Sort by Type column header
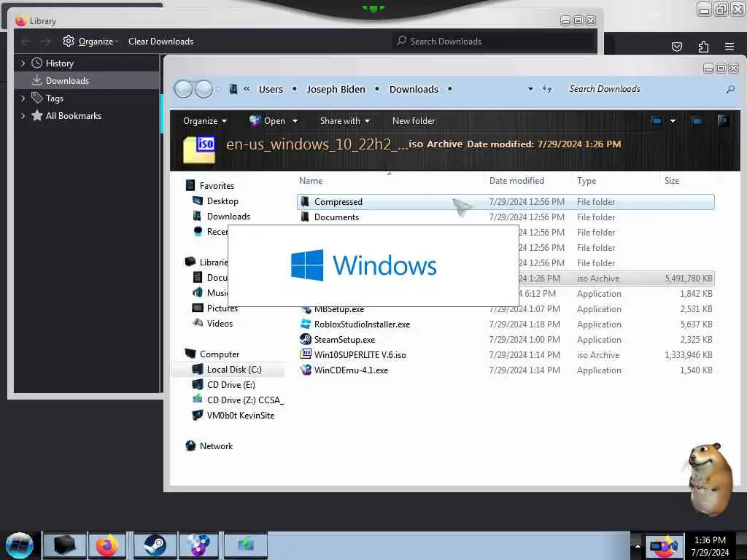This screenshot has width=747, height=560. coord(587,181)
